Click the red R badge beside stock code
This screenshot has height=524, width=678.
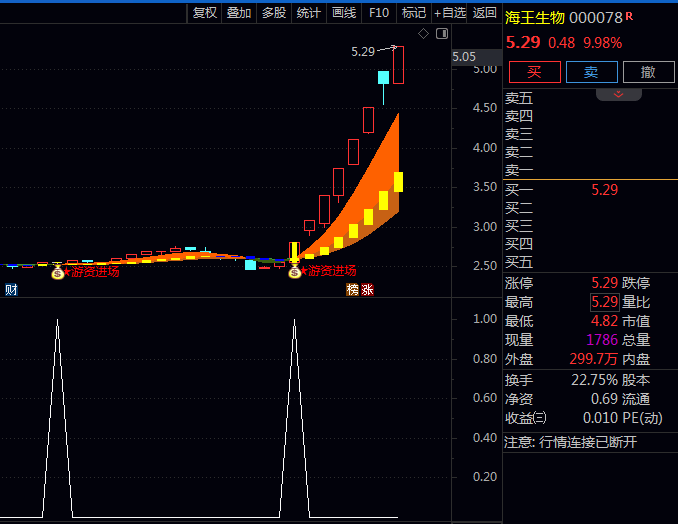click(629, 17)
